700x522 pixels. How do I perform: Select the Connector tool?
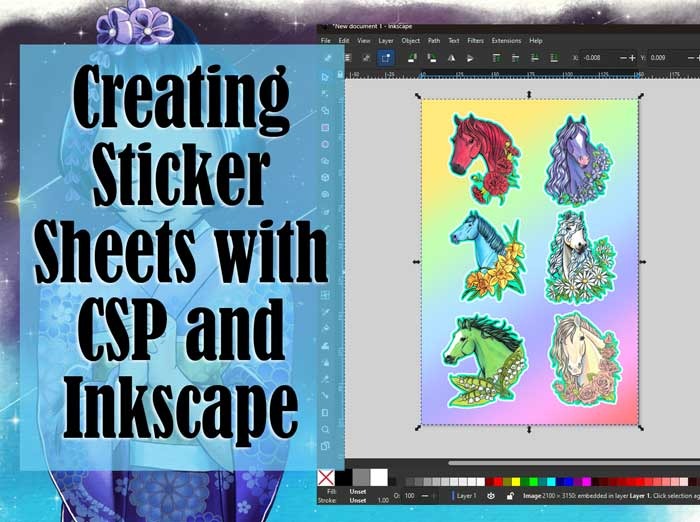point(325,396)
